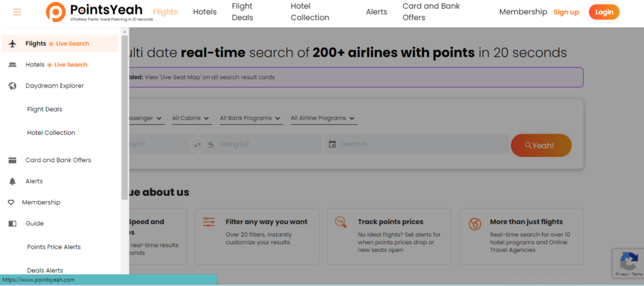Open Points Price Alerts in the sidebar
The width and height of the screenshot is (644, 286).
coord(54,247)
